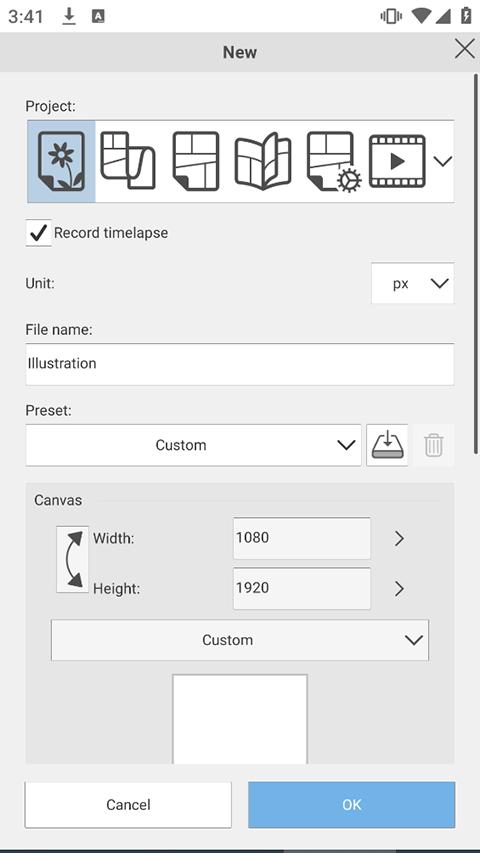
Task: Expand more project types chevron
Action: (443, 161)
